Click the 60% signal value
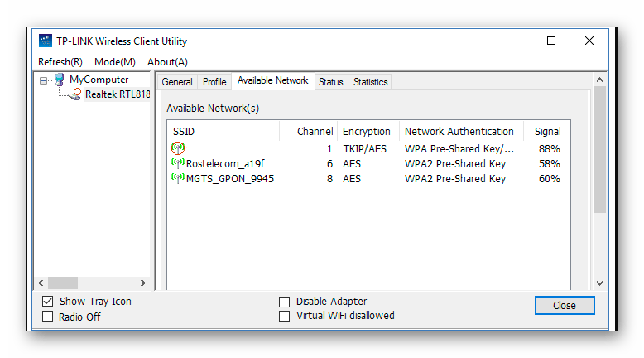 pos(550,179)
